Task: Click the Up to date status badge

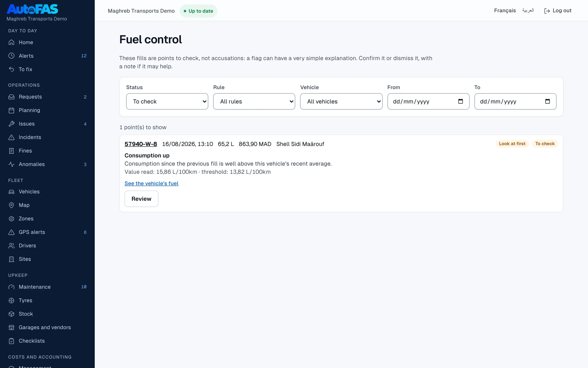Action: 198,11
